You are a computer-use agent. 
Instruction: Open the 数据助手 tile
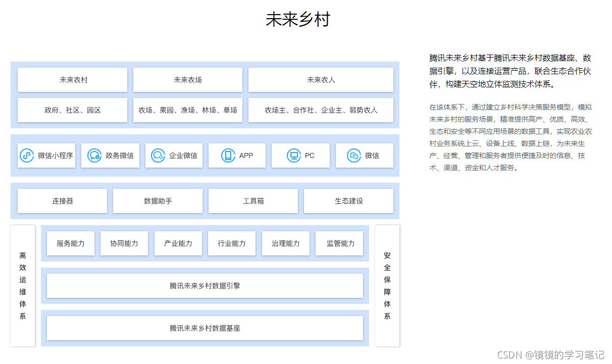[158, 201]
